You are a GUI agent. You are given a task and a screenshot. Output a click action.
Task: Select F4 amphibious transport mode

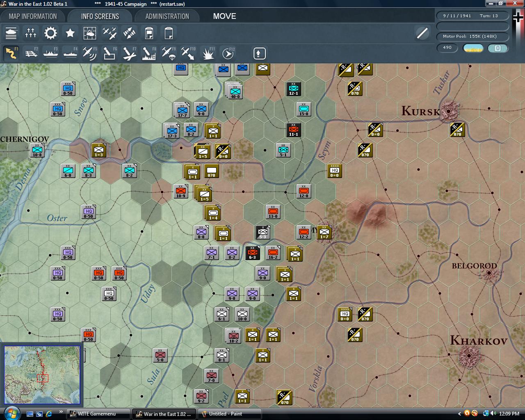pyautogui.click(x=70, y=53)
